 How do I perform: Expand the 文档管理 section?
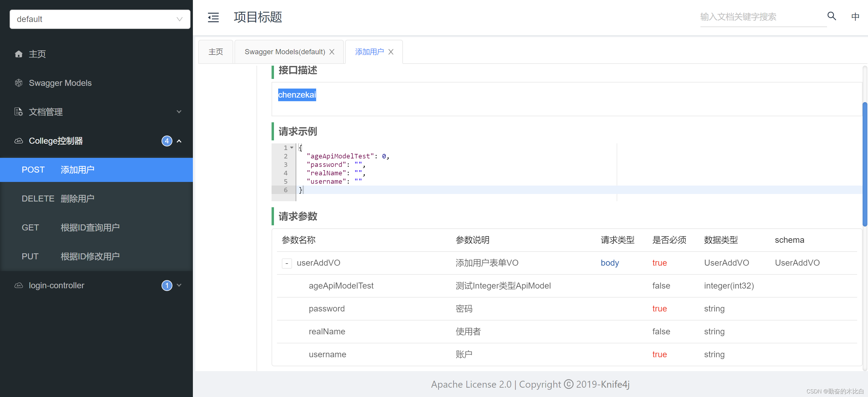(x=179, y=111)
